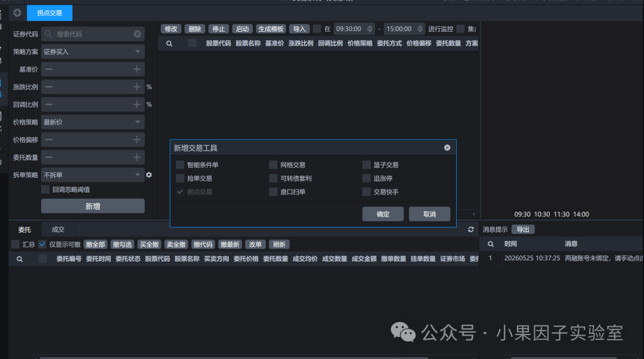
Task: Open 拆单策略 settings gear
Action: (x=148, y=175)
